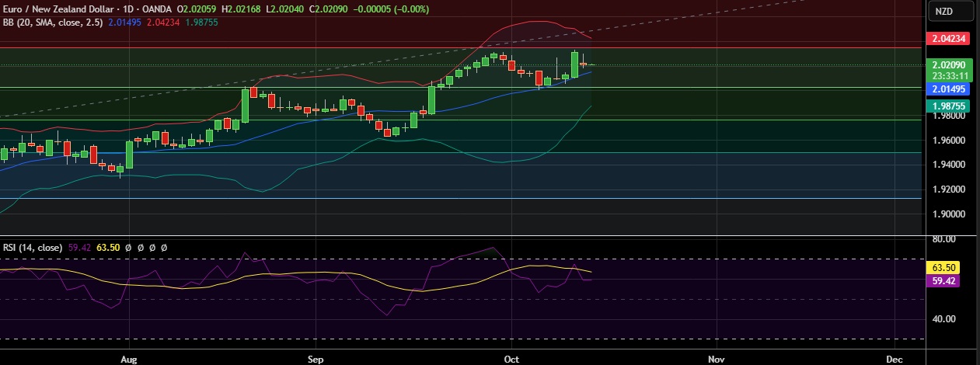The width and height of the screenshot is (980, 365).
Task: Click the Sep label on time axis
Action: pos(315,360)
